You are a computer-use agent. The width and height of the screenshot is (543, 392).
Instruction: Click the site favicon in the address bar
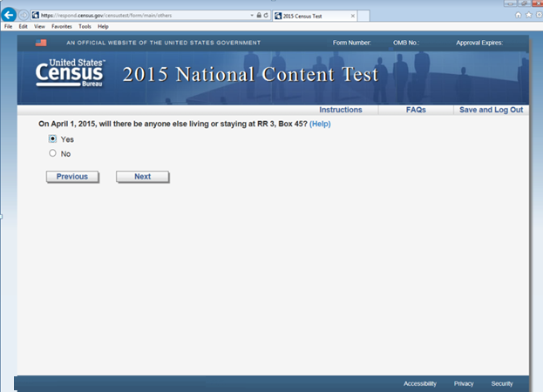[x=36, y=15]
